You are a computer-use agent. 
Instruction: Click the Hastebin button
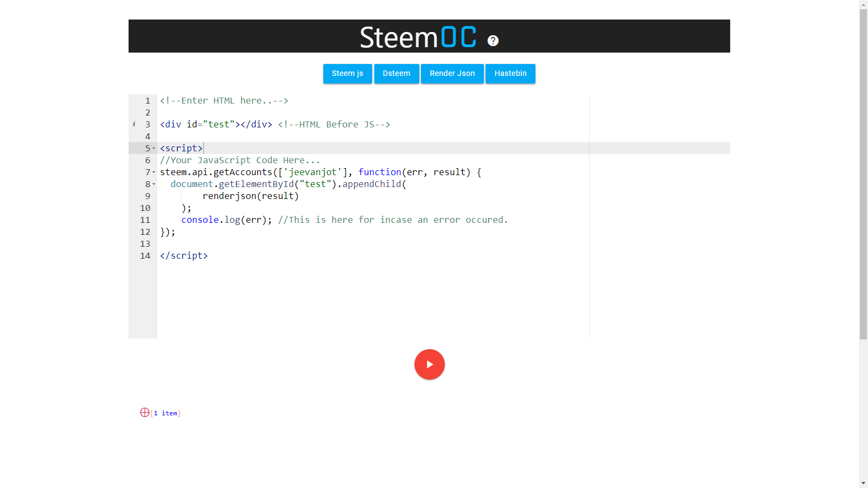[510, 74]
